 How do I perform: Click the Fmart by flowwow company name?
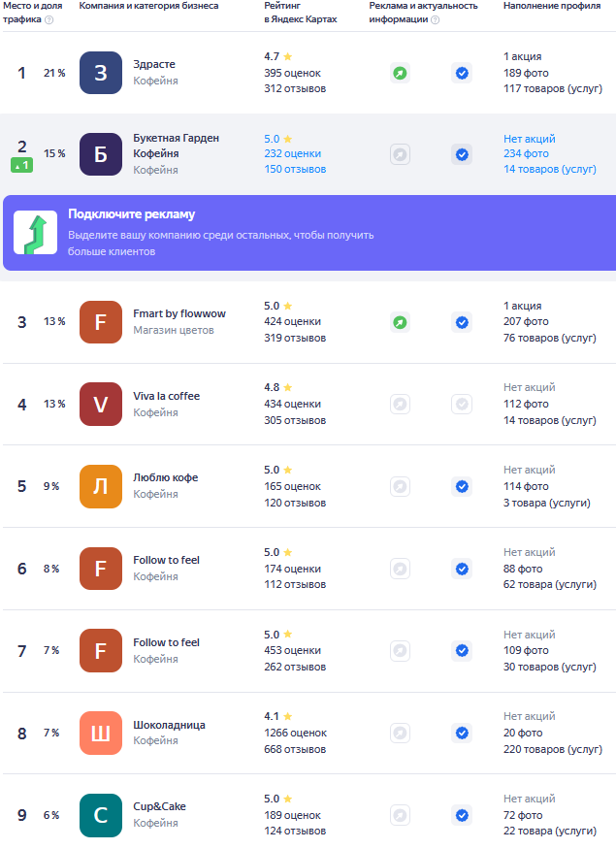[179, 313]
